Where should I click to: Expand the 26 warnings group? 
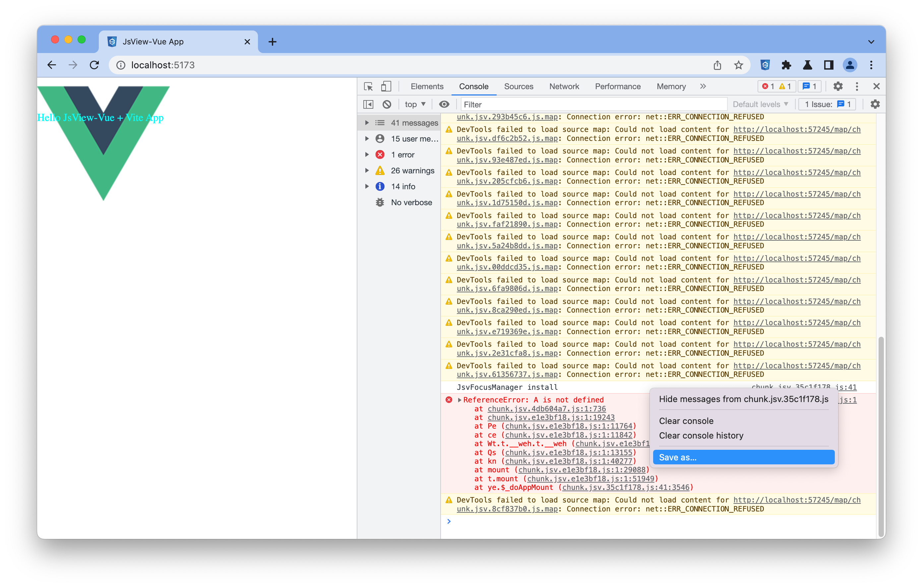tap(367, 171)
